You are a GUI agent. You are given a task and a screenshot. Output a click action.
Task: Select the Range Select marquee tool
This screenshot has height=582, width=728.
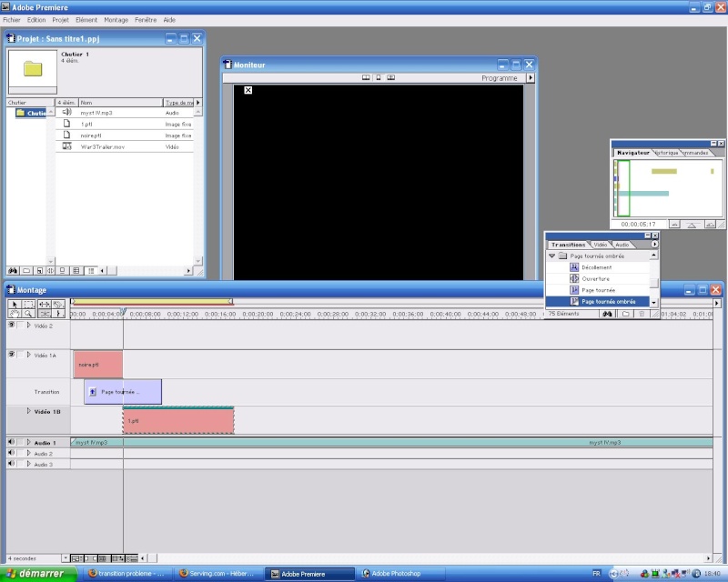(29, 305)
